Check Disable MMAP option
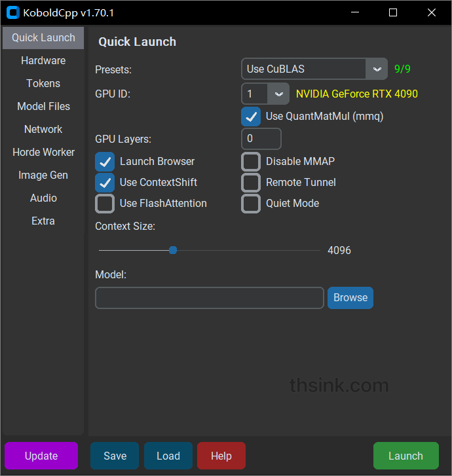The image size is (452, 476). pos(251,162)
